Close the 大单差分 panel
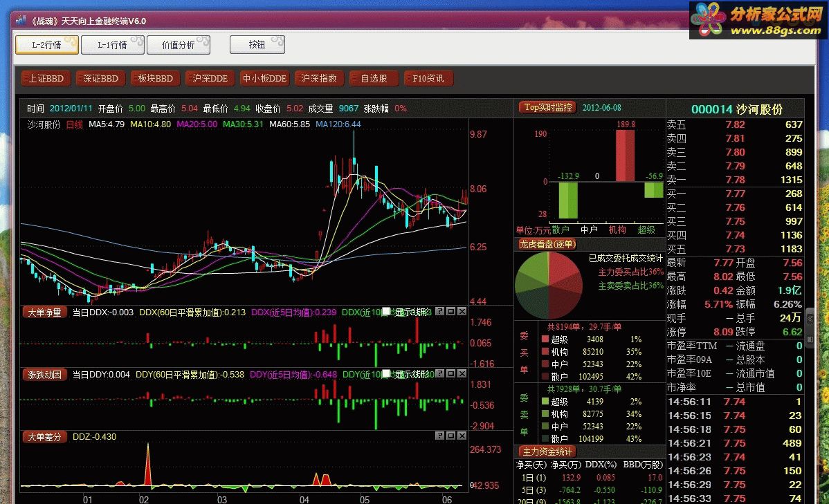The height and width of the screenshot is (504, 829). pyautogui.click(x=462, y=436)
